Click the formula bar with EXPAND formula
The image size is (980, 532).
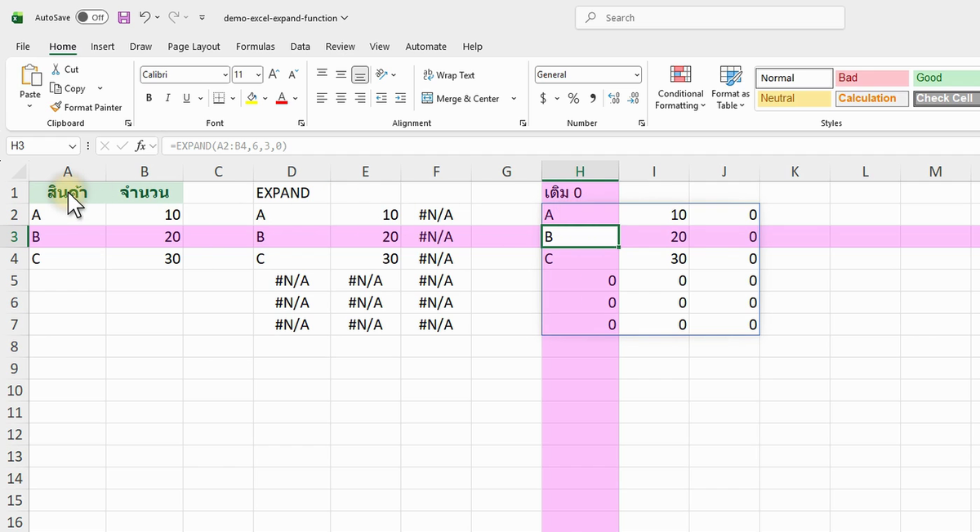pyautogui.click(x=570, y=145)
